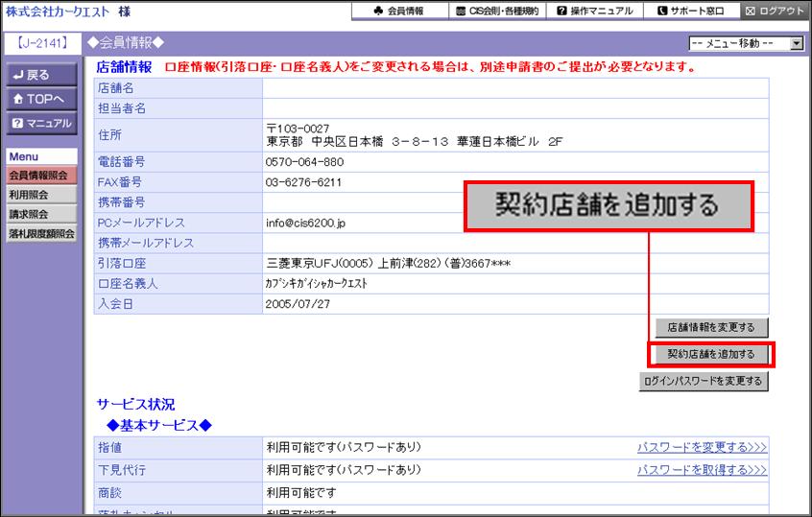812x517 pixels.
Task: Click the ログアウト tab
Action: (776, 11)
